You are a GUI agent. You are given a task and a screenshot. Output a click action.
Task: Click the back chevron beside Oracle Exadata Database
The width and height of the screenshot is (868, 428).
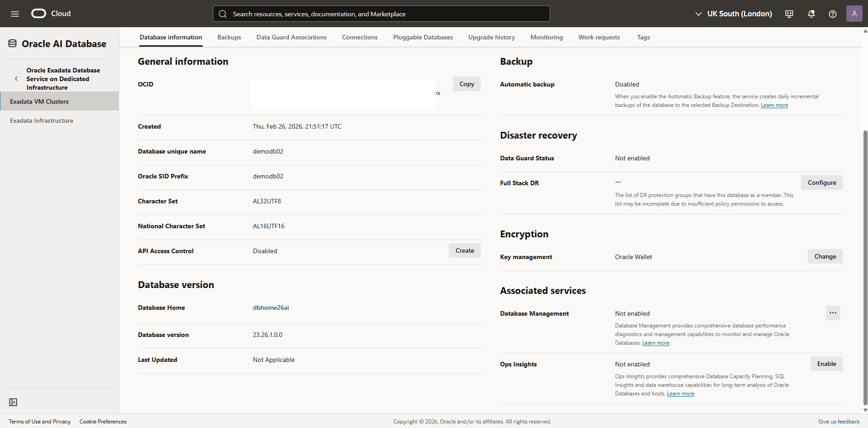point(16,78)
